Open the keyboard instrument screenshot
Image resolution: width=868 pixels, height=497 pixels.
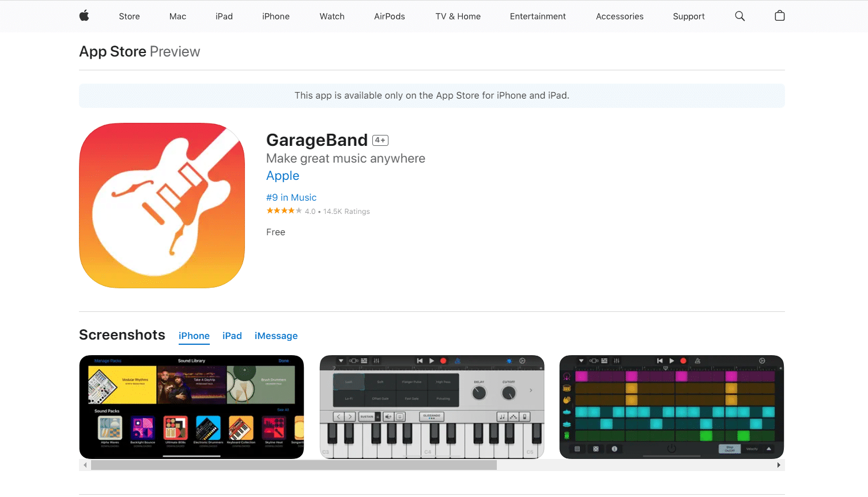click(432, 407)
